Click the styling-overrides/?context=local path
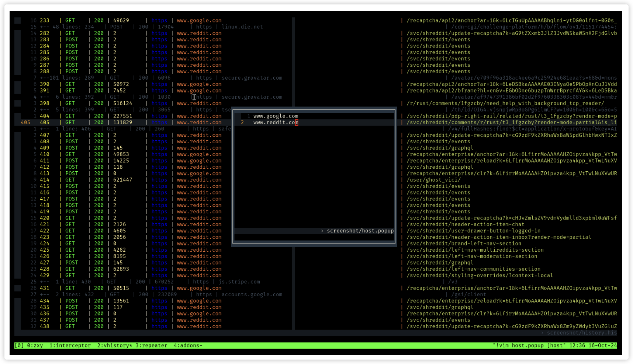633x364 pixels. pyautogui.click(x=480, y=276)
